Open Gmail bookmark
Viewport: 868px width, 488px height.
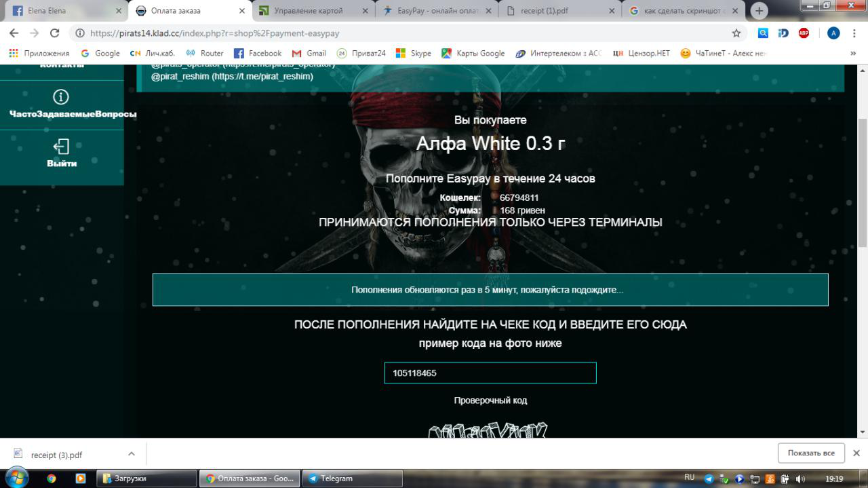[309, 53]
